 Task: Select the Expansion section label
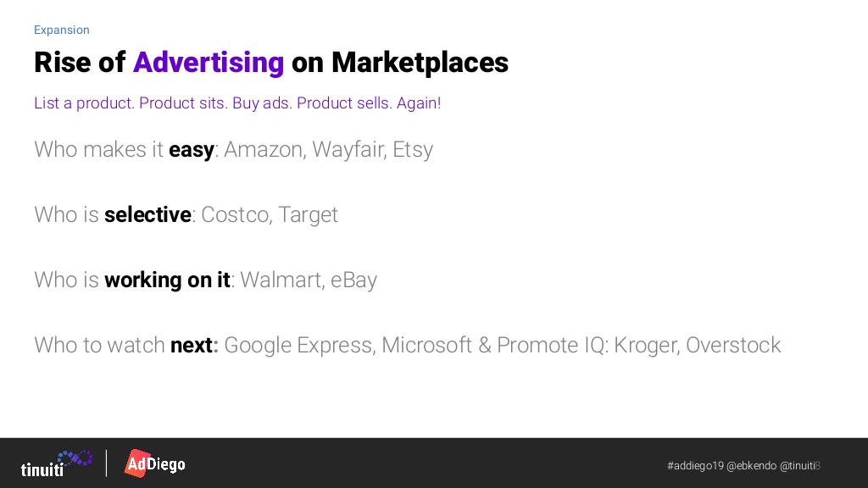tap(61, 30)
